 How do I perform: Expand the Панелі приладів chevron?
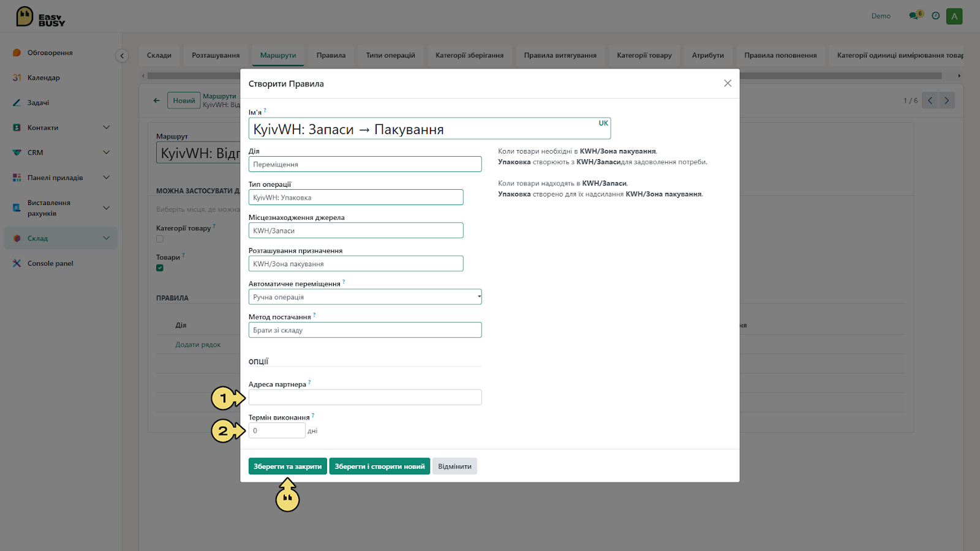(x=107, y=178)
